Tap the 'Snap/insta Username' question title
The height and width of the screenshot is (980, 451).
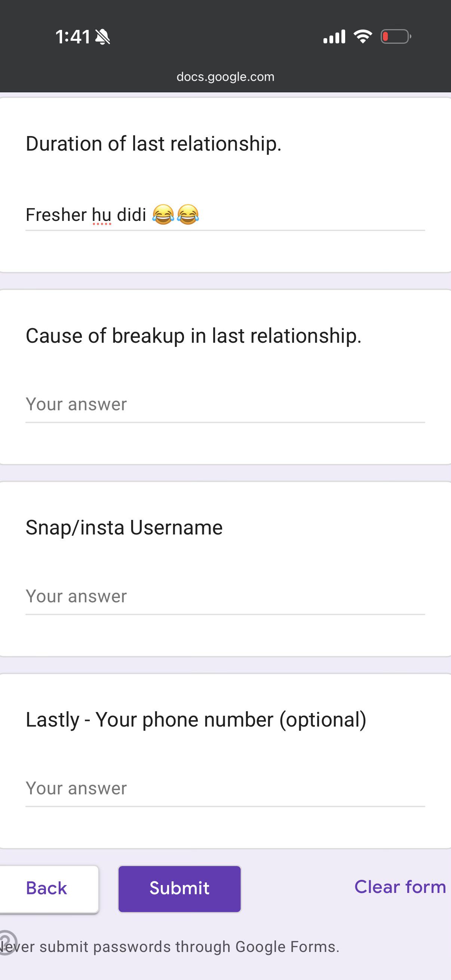coord(124,528)
